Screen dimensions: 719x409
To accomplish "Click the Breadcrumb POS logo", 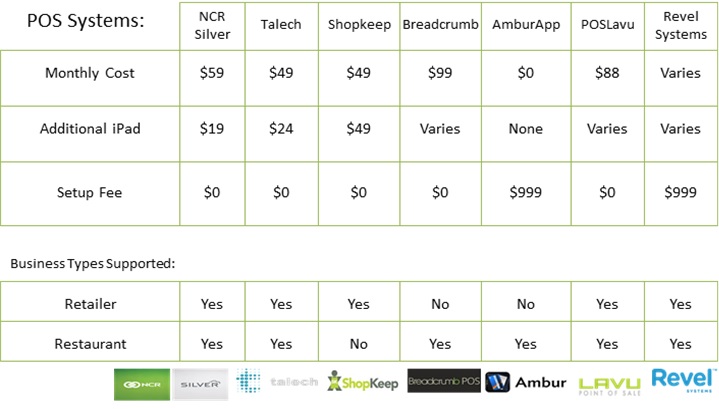I will (x=444, y=381).
